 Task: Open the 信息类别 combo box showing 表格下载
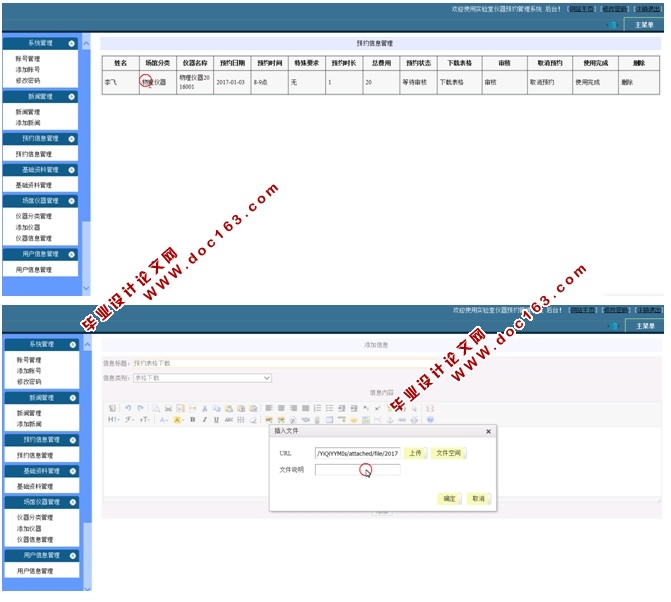(202, 378)
